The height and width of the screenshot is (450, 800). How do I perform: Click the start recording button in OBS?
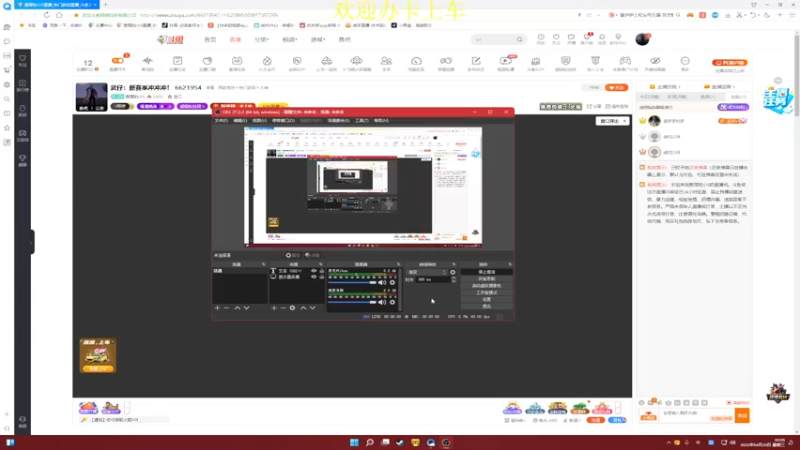coord(486,279)
